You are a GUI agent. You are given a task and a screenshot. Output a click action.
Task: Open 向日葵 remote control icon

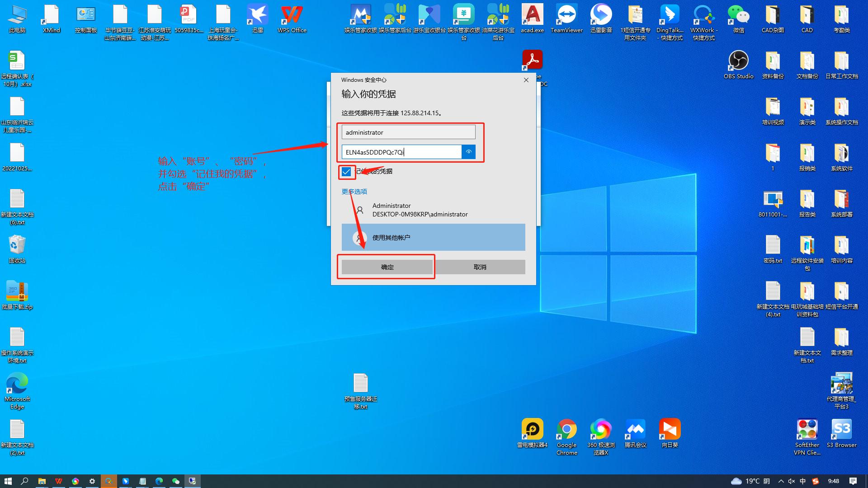coord(670,434)
